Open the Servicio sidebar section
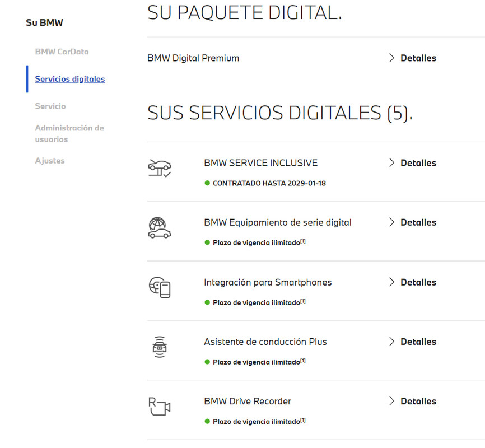Screen dimensions: 485x448 pos(50,106)
